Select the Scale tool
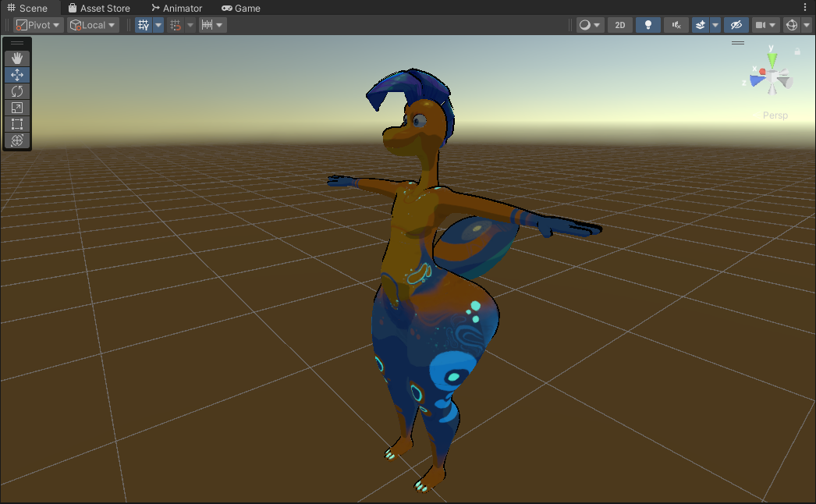This screenshot has height=504, width=816. pos(17,108)
